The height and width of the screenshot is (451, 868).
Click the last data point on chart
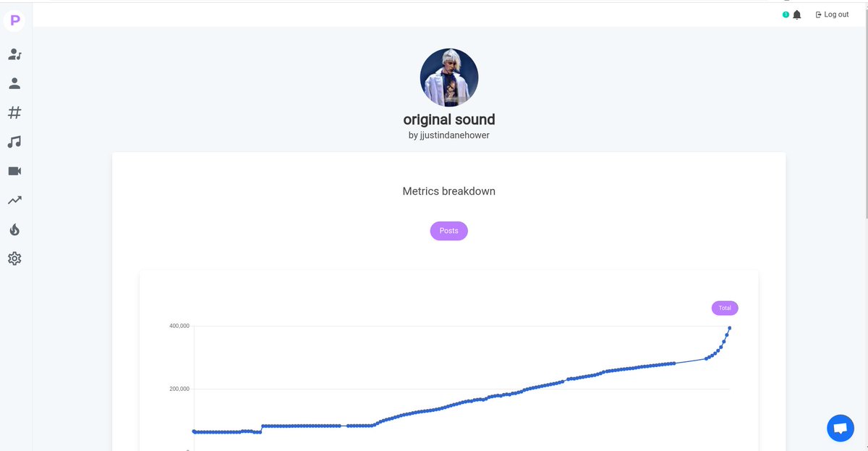pos(729,328)
